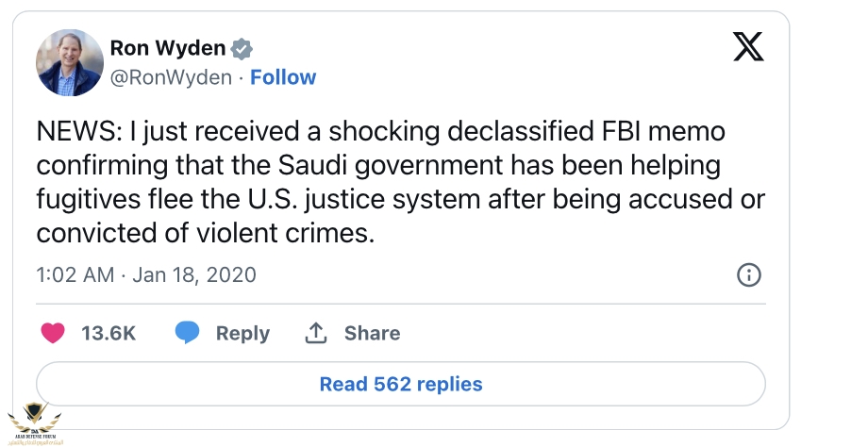Click the 13.6K like count
Viewport: 868px width, 447px height.
click(109, 333)
